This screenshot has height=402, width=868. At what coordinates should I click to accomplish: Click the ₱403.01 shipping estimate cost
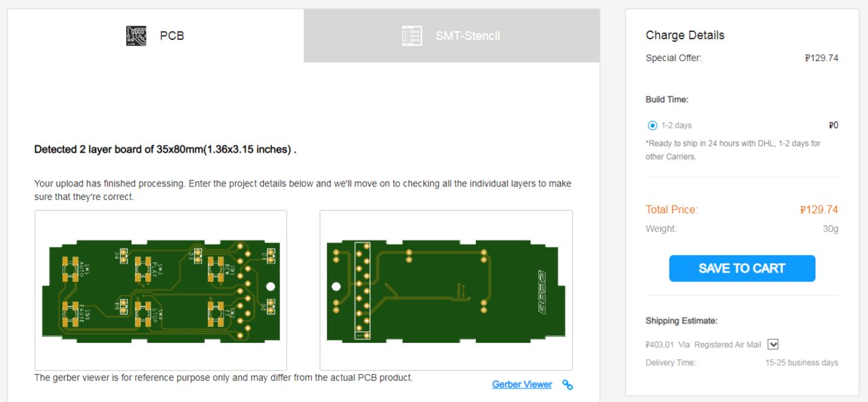pyautogui.click(x=660, y=344)
